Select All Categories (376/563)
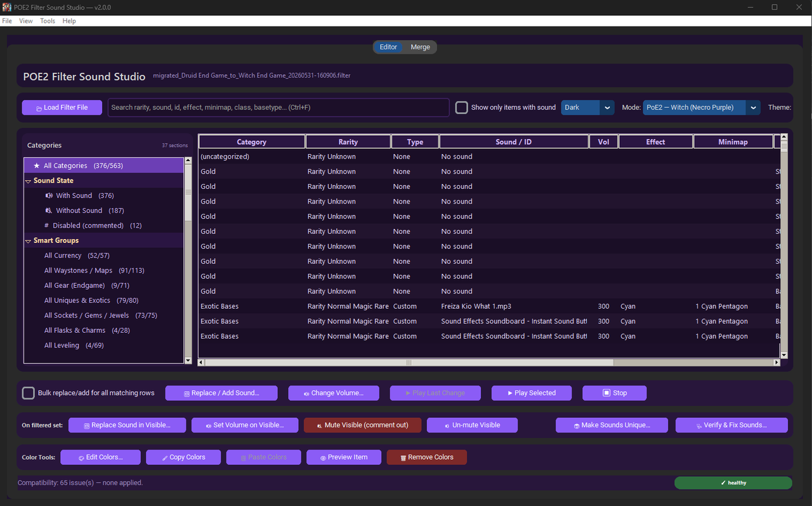The image size is (812, 506). pyautogui.click(x=104, y=165)
